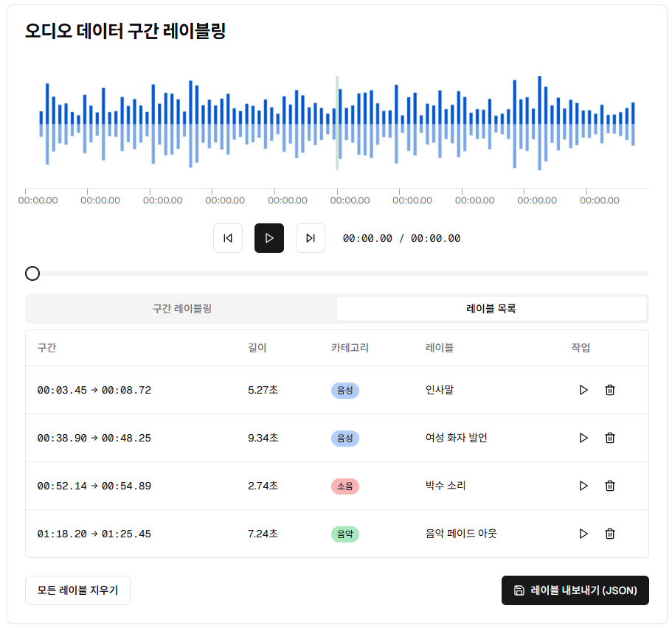
Task: Click the main Play button
Action: point(269,238)
